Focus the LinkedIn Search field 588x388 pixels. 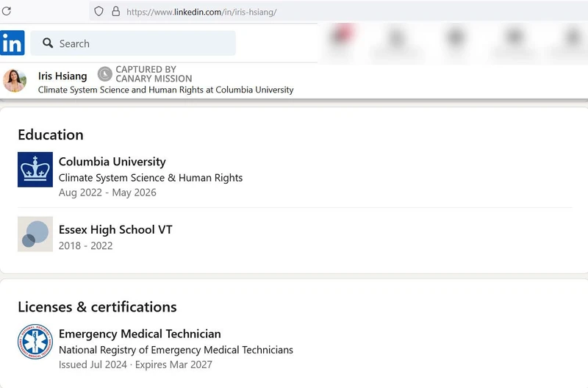[x=133, y=43]
